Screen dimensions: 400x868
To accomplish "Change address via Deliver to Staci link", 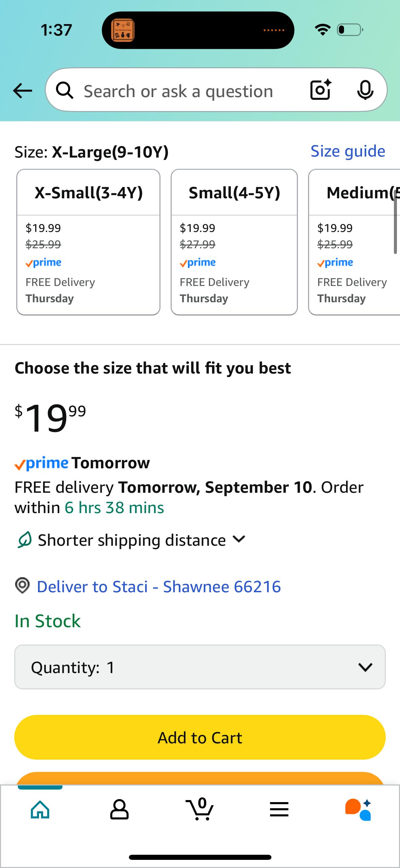I will (159, 587).
